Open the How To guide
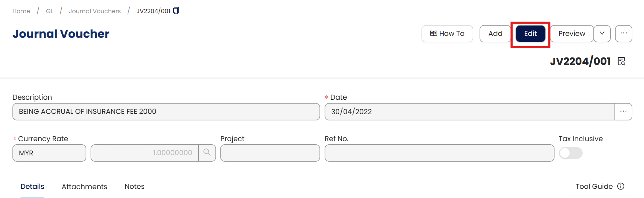The image size is (644, 198). (447, 34)
